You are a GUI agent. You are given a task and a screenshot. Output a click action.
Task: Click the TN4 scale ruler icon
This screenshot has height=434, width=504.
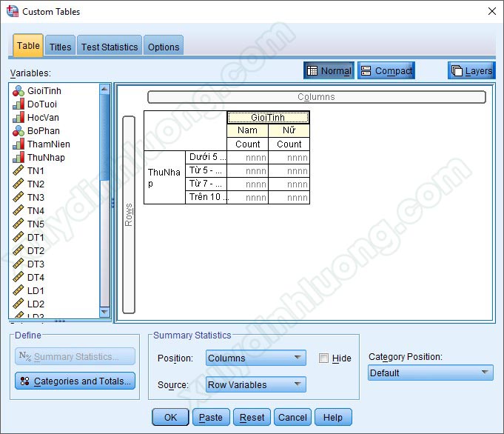tap(19, 210)
